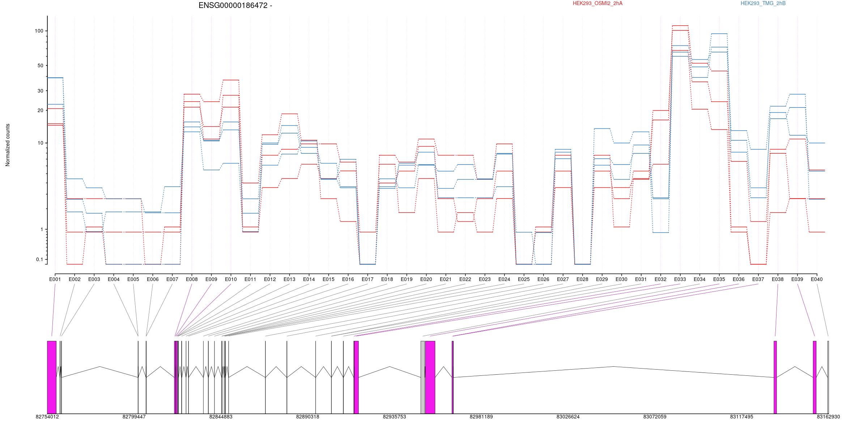
Task: Select exon label E014
Action: pyautogui.click(x=309, y=279)
